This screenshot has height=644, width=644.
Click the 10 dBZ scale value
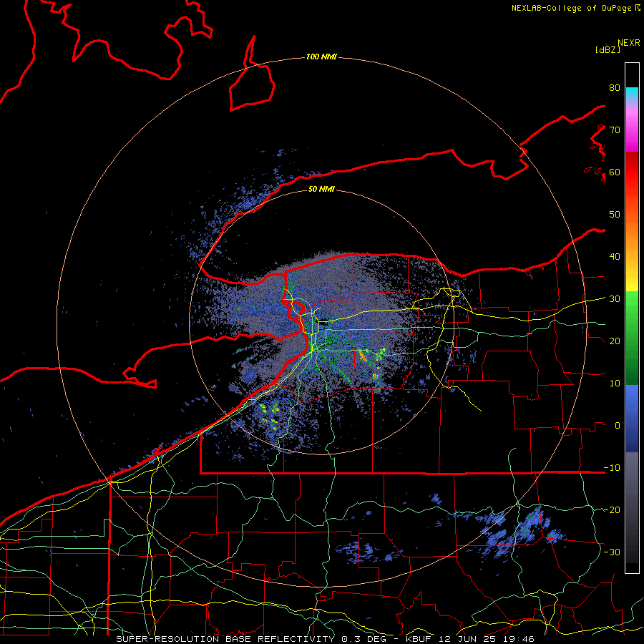click(615, 384)
